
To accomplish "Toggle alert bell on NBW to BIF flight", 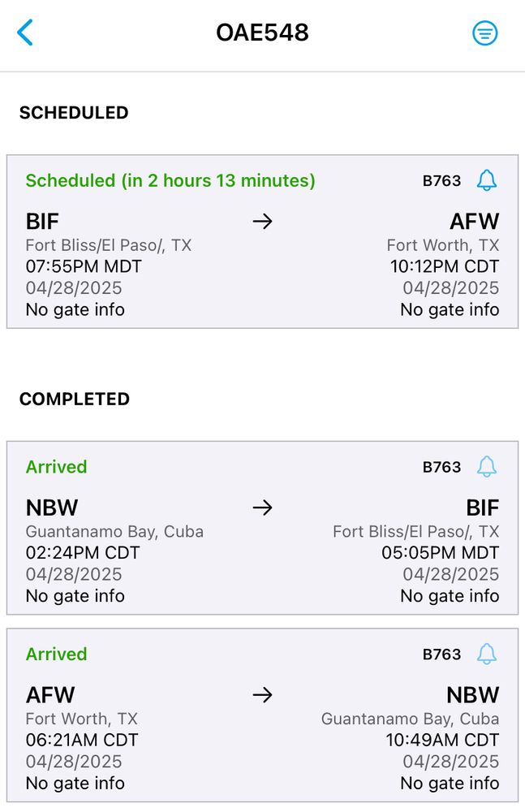I will point(487,467).
